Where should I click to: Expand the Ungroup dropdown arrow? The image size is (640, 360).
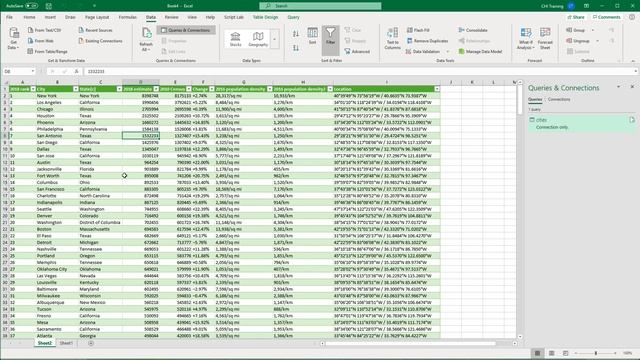[x=597, y=41]
